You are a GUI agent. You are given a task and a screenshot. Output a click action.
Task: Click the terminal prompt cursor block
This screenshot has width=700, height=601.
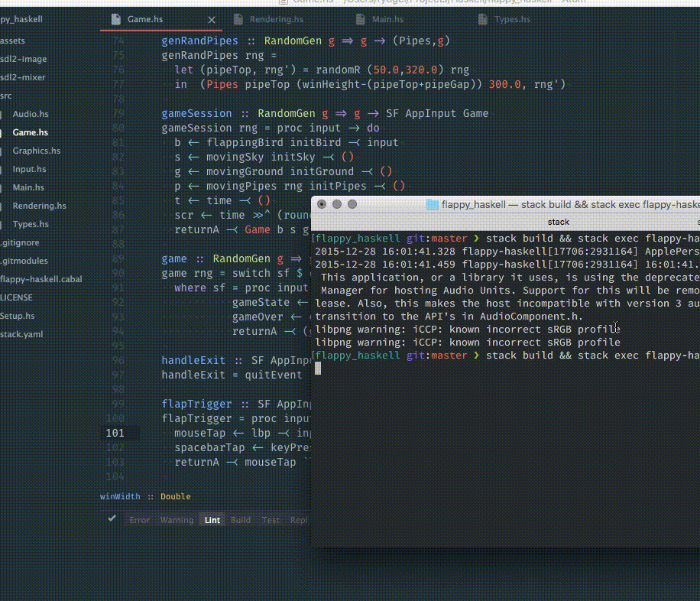click(x=318, y=369)
